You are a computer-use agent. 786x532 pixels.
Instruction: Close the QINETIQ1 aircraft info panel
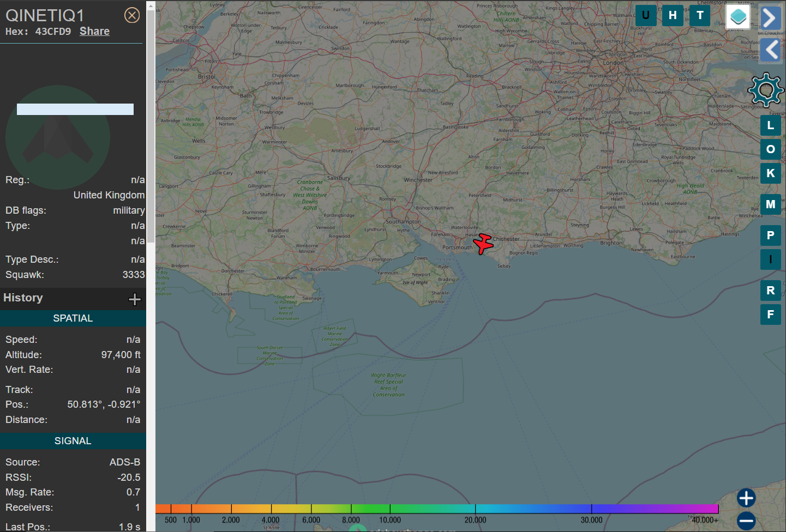pyautogui.click(x=132, y=15)
